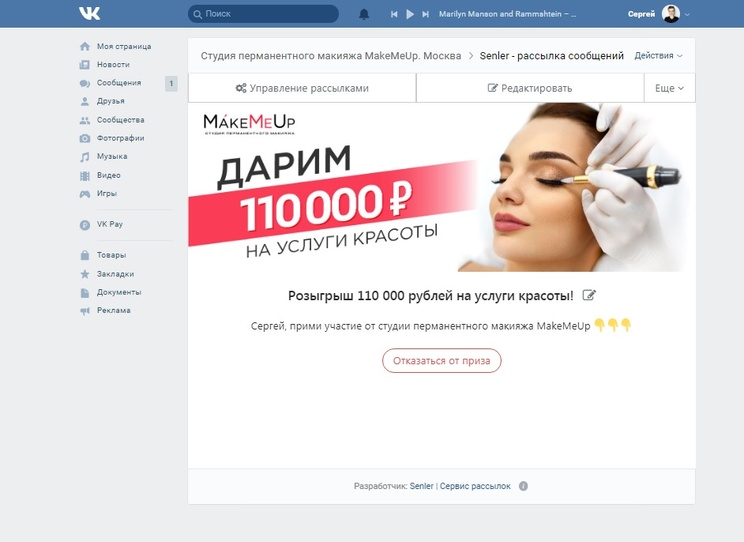Expand the Еще dropdown
This screenshot has height=542, width=744.
(670, 88)
